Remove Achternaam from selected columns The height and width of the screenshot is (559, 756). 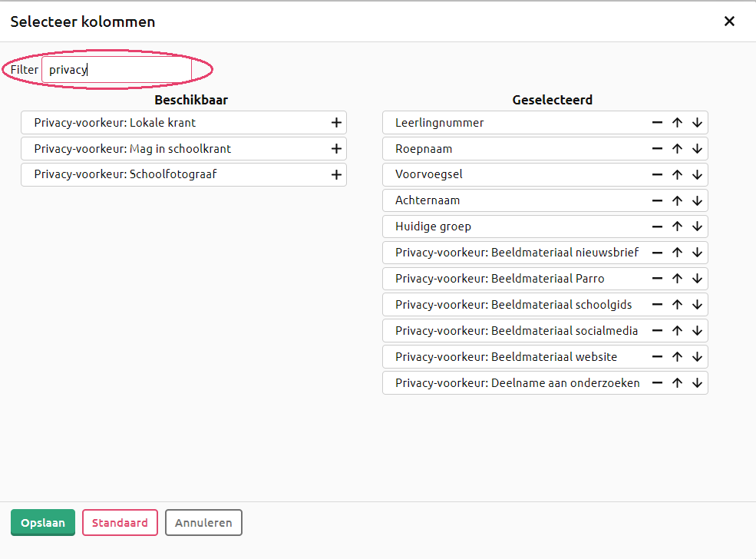tap(657, 200)
